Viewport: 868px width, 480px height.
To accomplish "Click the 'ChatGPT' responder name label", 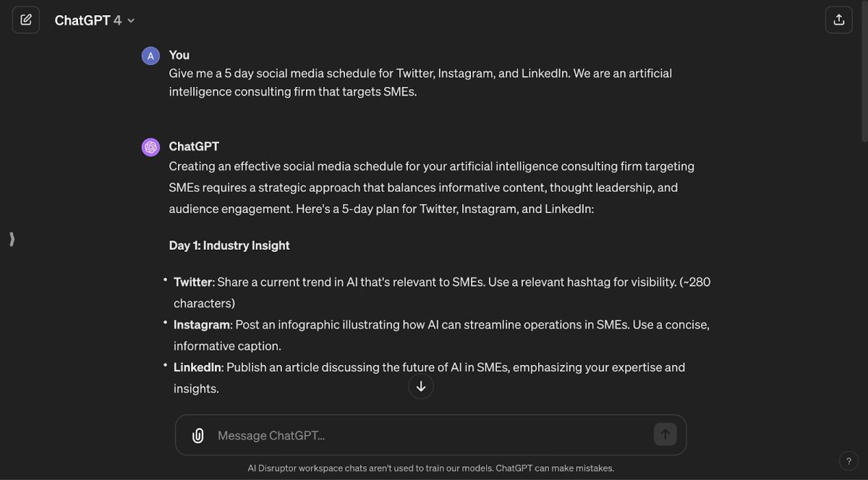I will [194, 146].
